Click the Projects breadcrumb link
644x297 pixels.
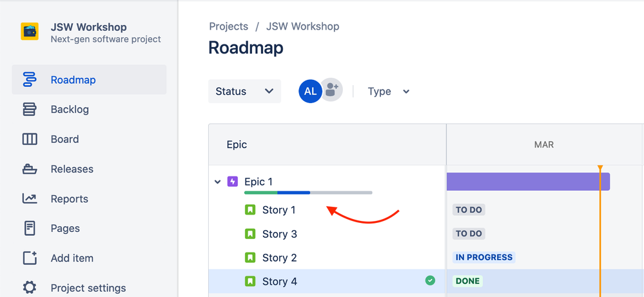(229, 26)
